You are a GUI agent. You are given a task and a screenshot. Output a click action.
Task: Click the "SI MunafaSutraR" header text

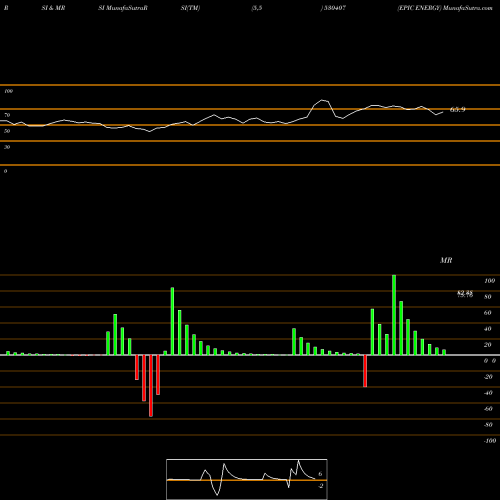click(x=123, y=8)
